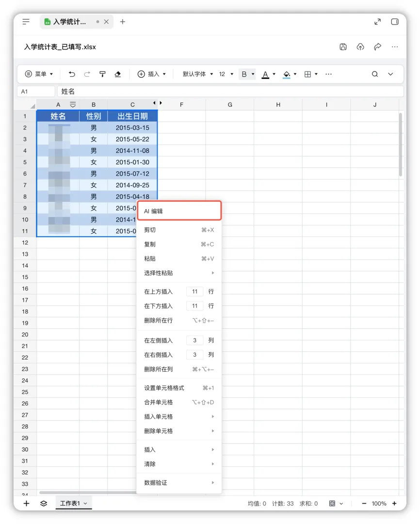This screenshot has height=524, width=420.
Task: Click 在下方插入 row count field
Action: (x=195, y=306)
